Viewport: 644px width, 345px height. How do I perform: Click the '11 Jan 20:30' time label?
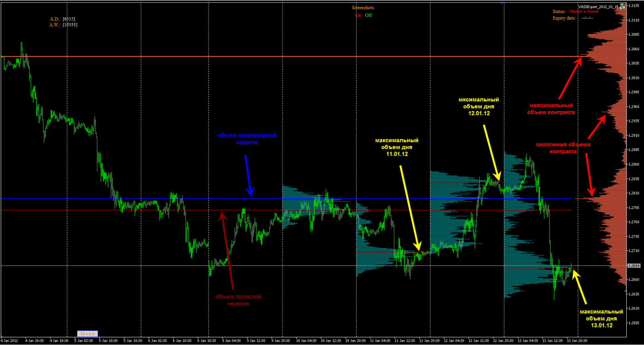pyautogui.click(x=429, y=341)
